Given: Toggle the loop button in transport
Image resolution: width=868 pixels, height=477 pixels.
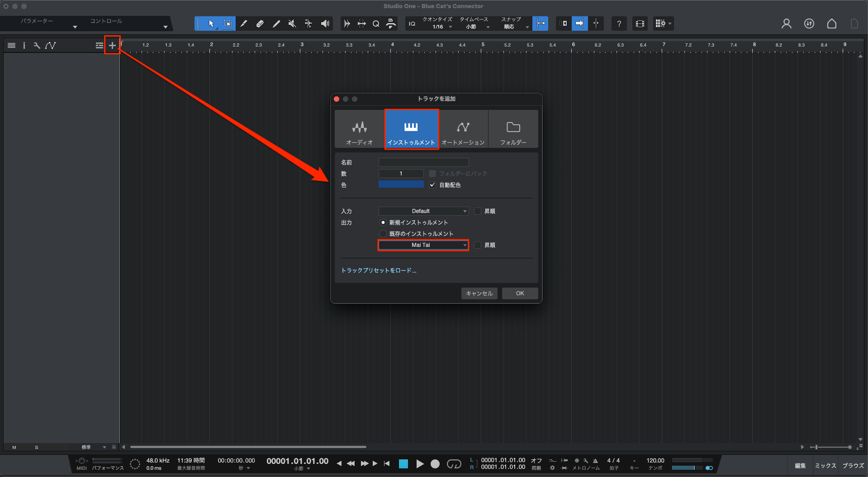Looking at the screenshot, I should point(454,464).
